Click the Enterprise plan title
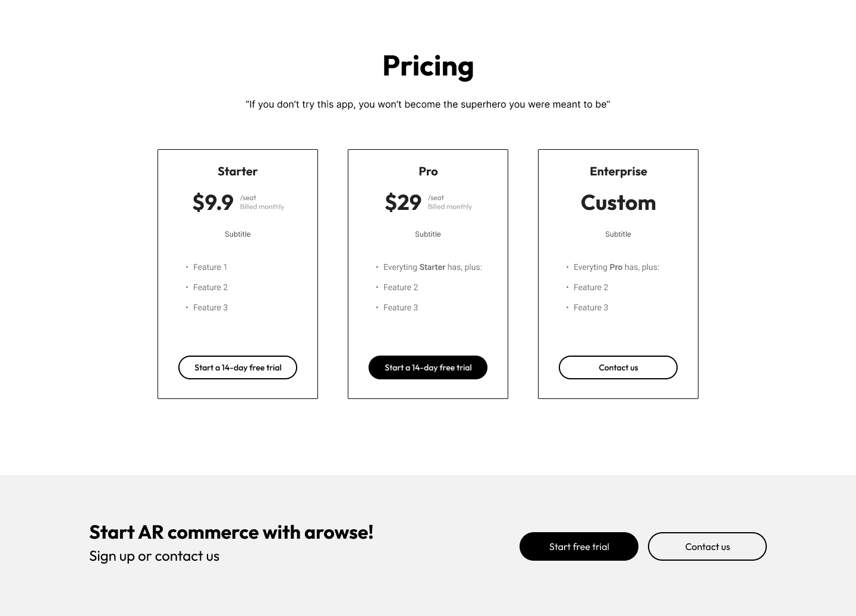Screen dimensions: 856x616 click(618, 171)
